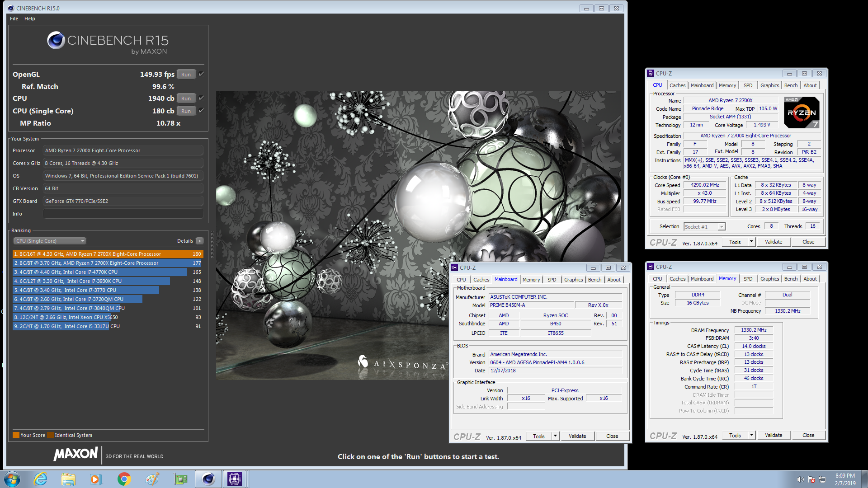Click the network tray icon
Viewport: 868px width, 488px height.
(822, 479)
